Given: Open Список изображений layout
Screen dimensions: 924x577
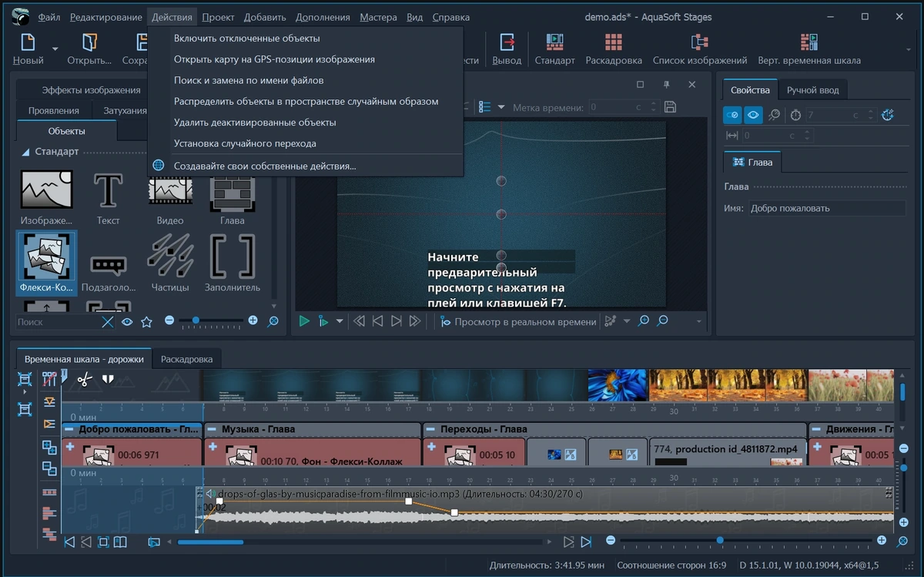Looking at the screenshot, I should [x=699, y=49].
